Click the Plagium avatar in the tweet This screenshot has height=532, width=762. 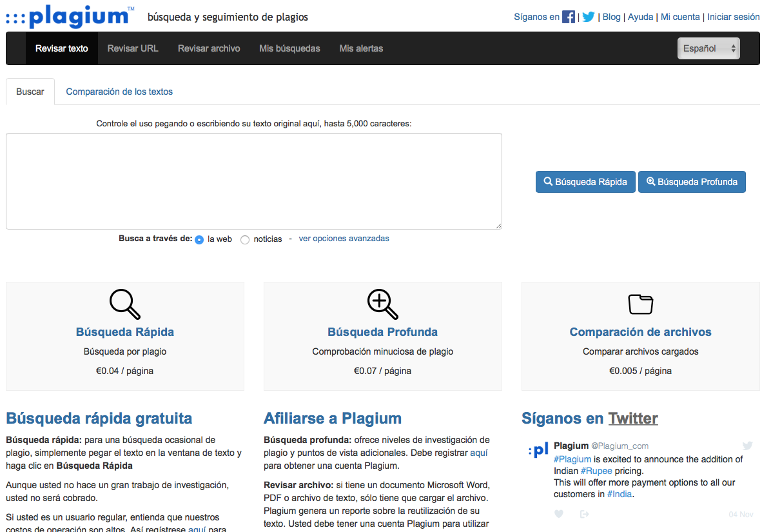[538, 450]
